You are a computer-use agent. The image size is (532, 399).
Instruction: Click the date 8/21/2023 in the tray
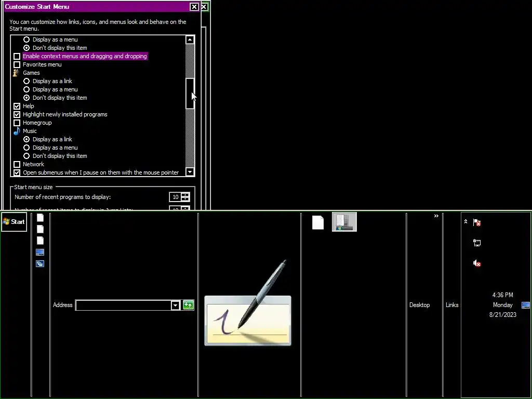(502, 314)
